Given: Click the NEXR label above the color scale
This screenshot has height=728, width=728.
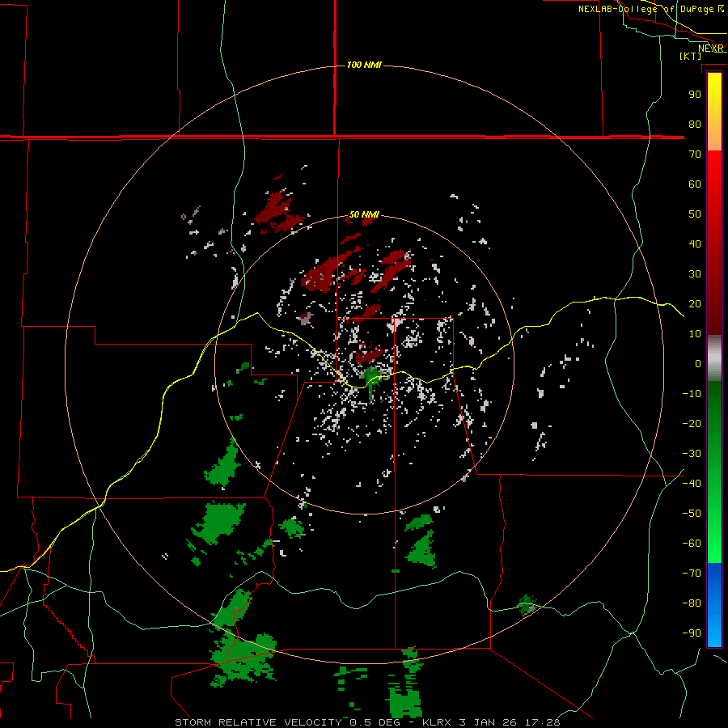Looking at the screenshot, I should (710, 49).
